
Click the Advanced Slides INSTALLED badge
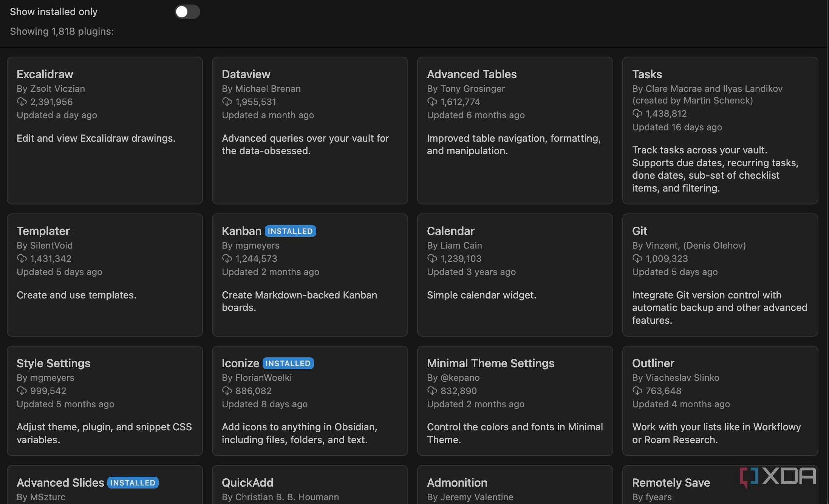pyautogui.click(x=133, y=483)
